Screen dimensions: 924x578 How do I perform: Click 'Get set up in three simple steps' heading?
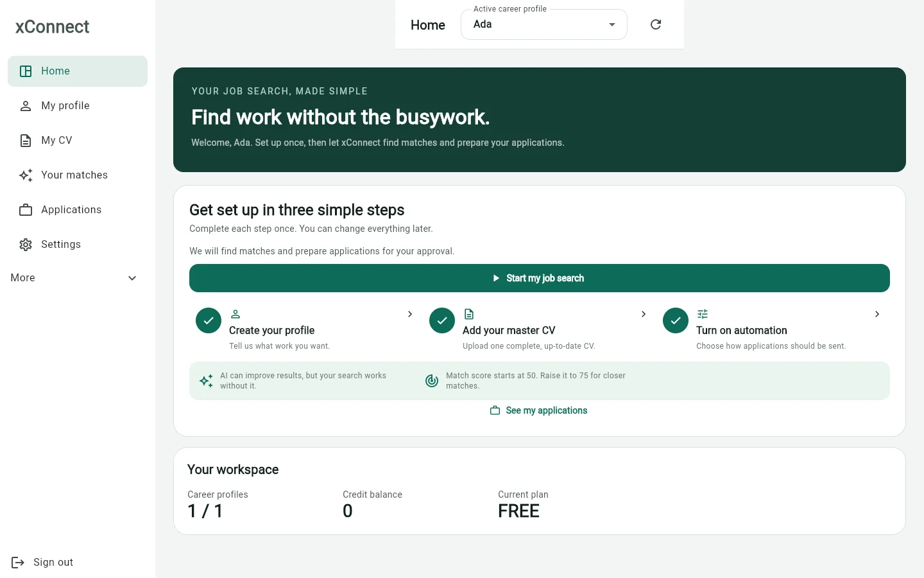297,210
